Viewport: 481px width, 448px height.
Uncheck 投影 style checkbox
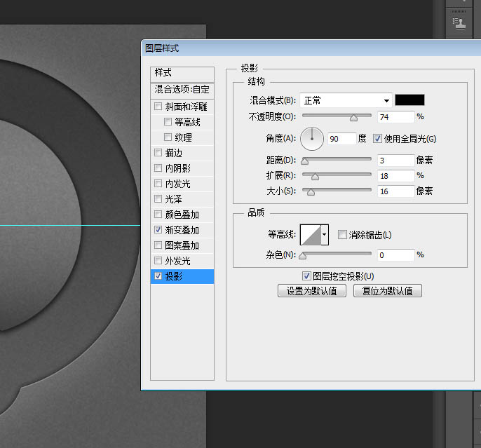[158, 276]
